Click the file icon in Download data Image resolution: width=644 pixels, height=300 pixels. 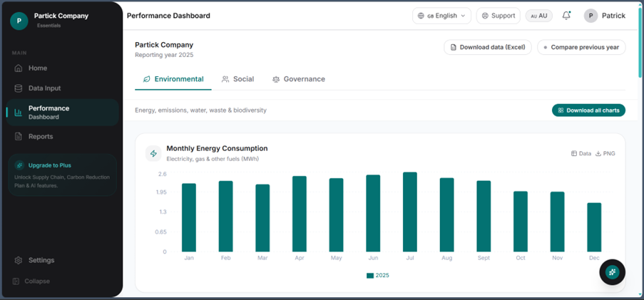[x=454, y=47]
